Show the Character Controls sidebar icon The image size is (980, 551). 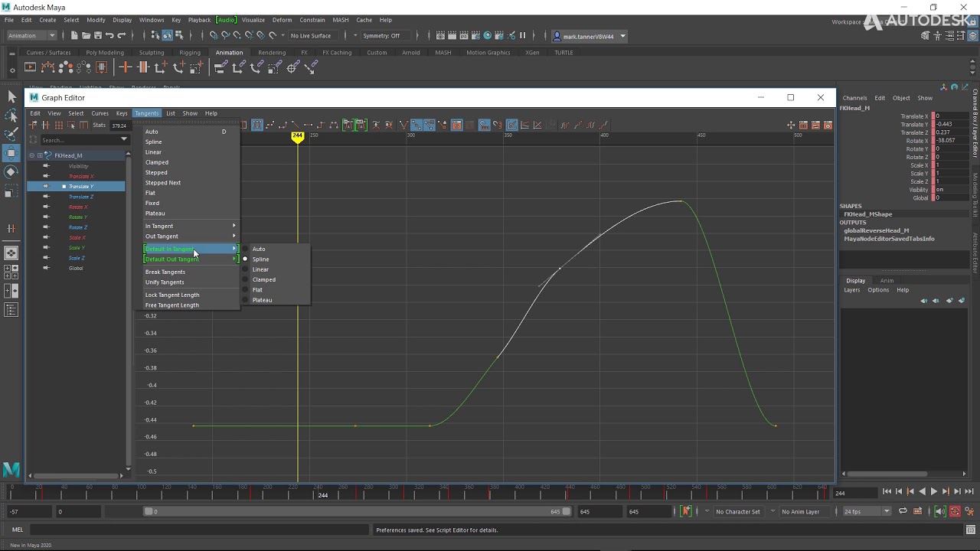[x=937, y=36]
